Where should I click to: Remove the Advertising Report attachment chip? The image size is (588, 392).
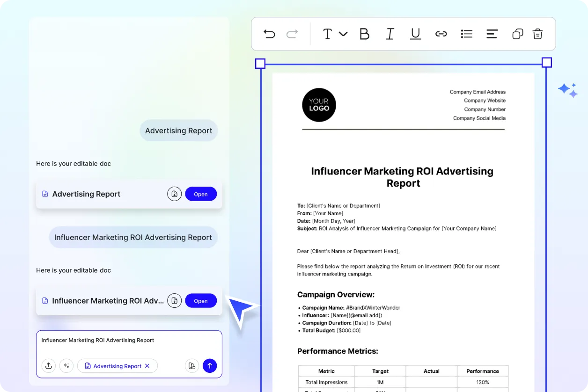coord(147,366)
